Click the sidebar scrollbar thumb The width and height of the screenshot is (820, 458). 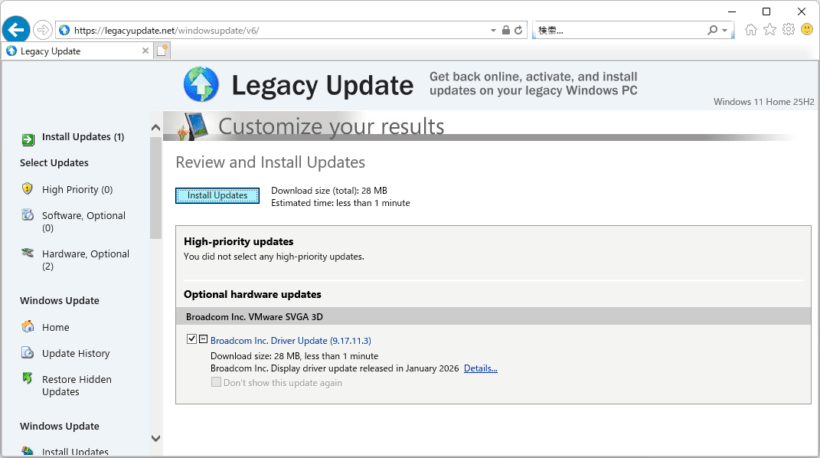pos(155,188)
